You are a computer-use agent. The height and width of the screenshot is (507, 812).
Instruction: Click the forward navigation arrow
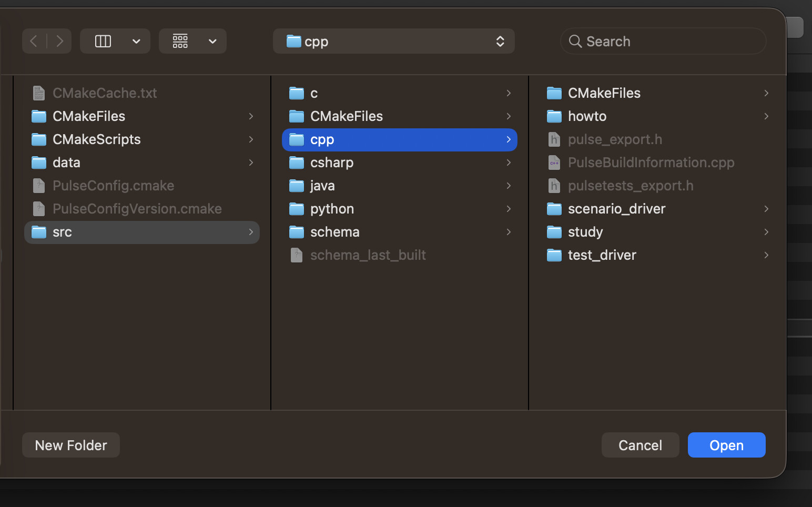pyautogui.click(x=59, y=41)
